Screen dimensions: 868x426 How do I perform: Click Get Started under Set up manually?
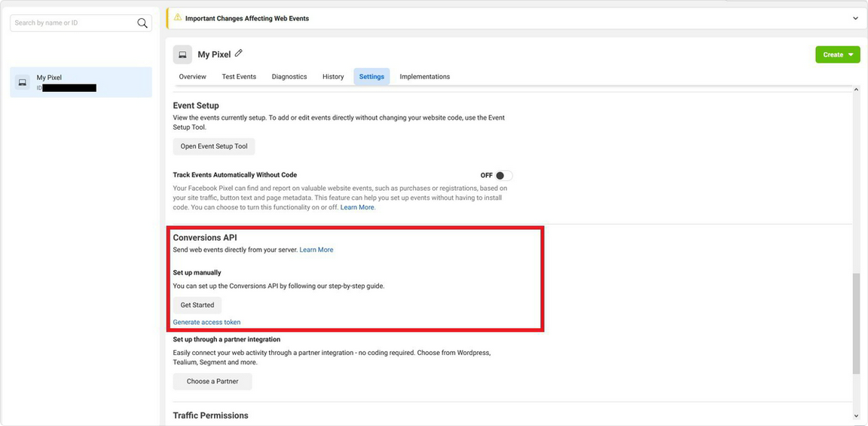pyautogui.click(x=197, y=305)
